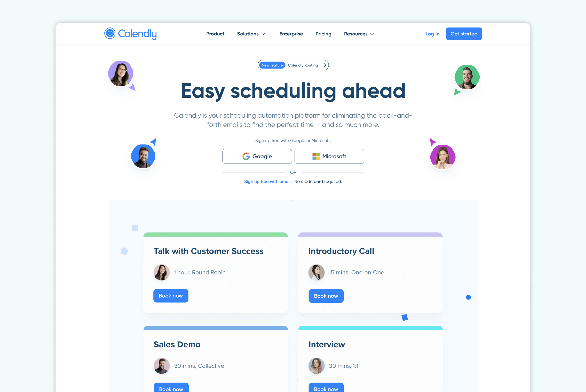Click the Microsoft sign-up icon button

coord(329,156)
